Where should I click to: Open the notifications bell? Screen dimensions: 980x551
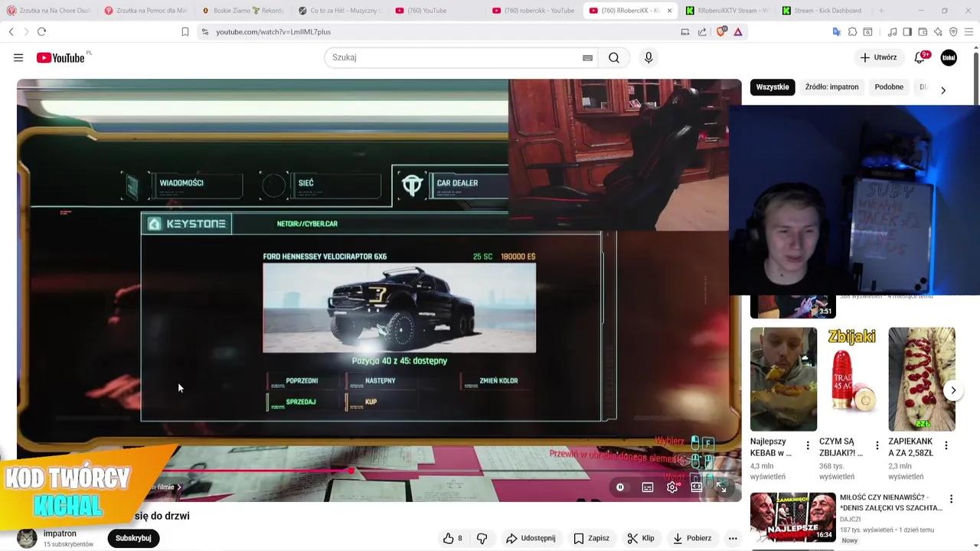coord(920,57)
